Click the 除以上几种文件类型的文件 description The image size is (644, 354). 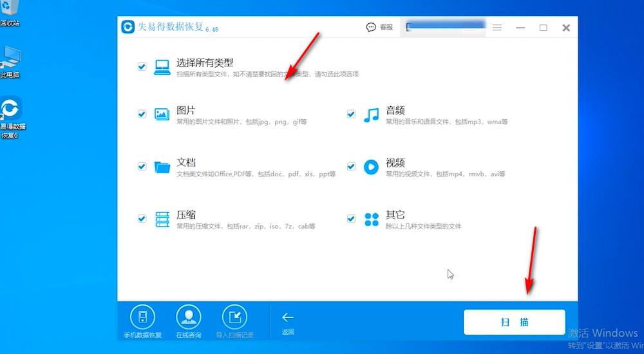pos(424,227)
